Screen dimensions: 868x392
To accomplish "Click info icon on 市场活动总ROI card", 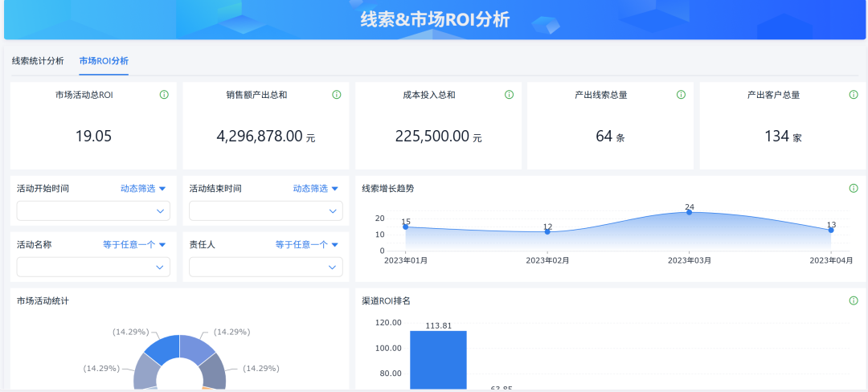I will [x=164, y=95].
